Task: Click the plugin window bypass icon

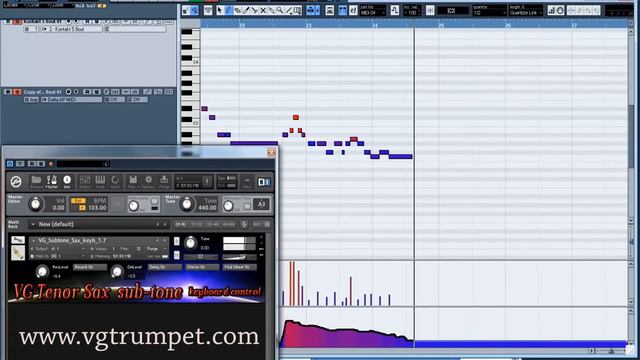Action: coord(10,164)
